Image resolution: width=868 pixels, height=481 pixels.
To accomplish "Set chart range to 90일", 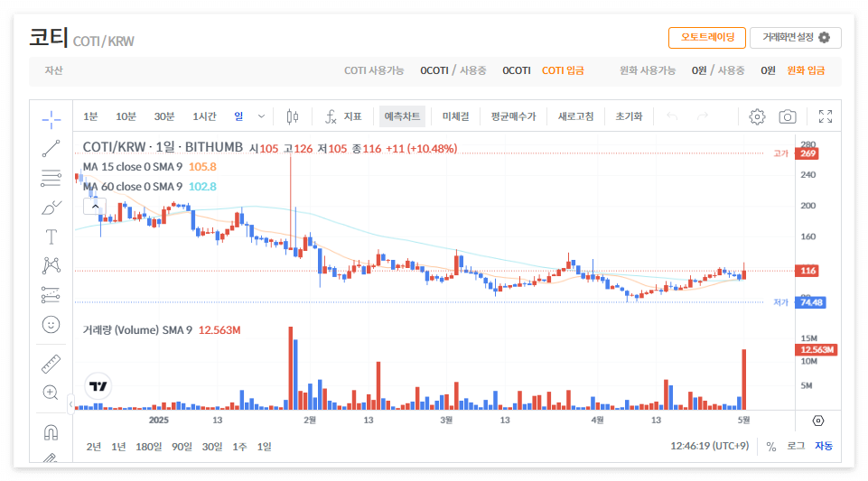I will (182, 446).
